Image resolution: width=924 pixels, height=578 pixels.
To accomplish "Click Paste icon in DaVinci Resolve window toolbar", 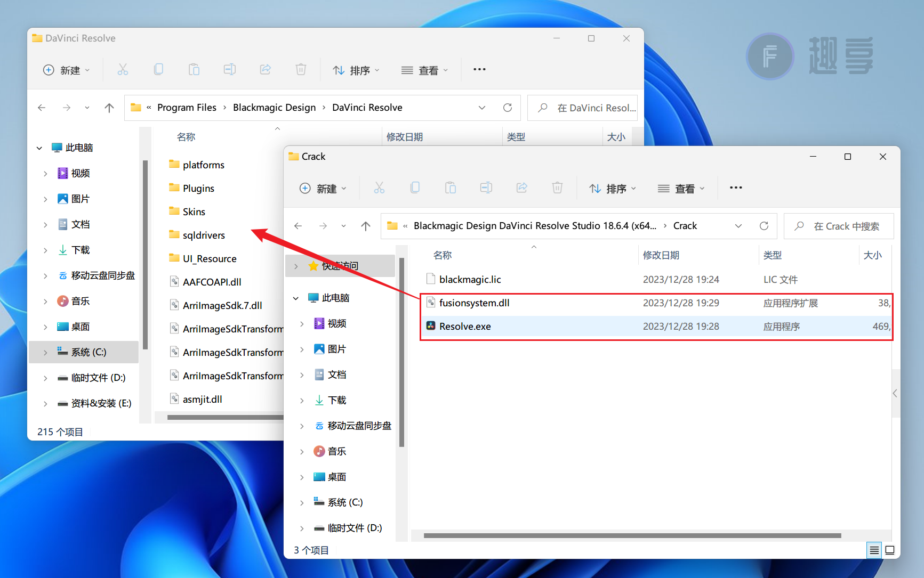I will [x=194, y=70].
